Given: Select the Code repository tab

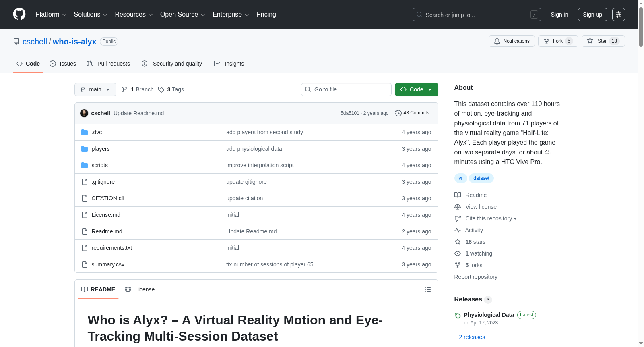Looking at the screenshot, I should [28, 64].
